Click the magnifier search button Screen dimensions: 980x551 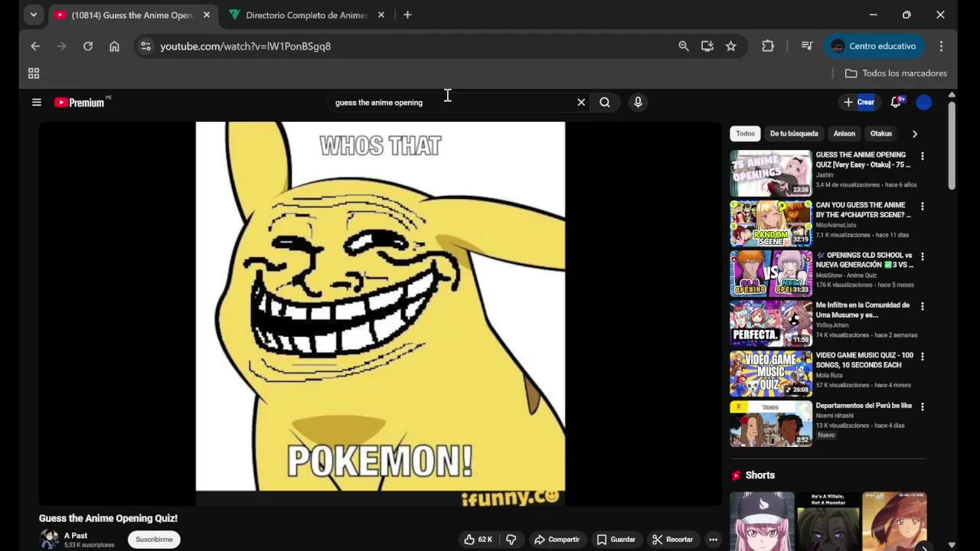pyautogui.click(x=605, y=102)
